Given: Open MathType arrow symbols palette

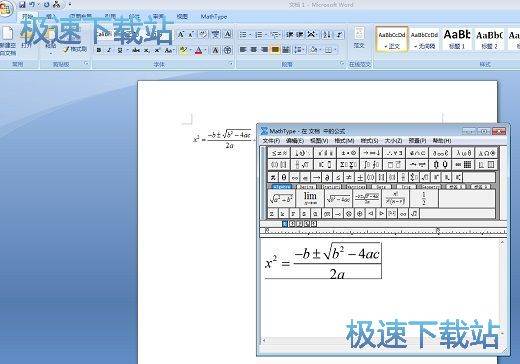Looking at the screenshot, I should tap(371, 153).
